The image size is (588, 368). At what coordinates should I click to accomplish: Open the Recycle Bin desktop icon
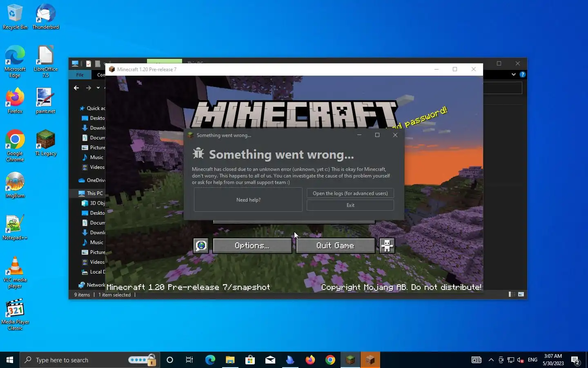point(15,17)
